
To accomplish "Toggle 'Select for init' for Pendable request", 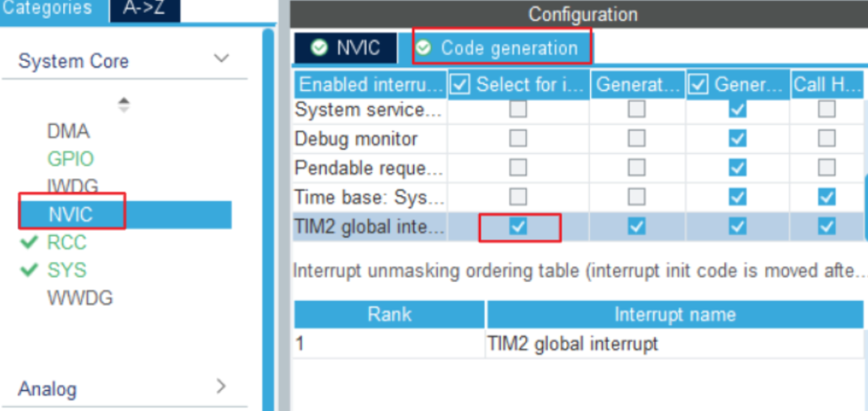I will pyautogui.click(x=518, y=167).
